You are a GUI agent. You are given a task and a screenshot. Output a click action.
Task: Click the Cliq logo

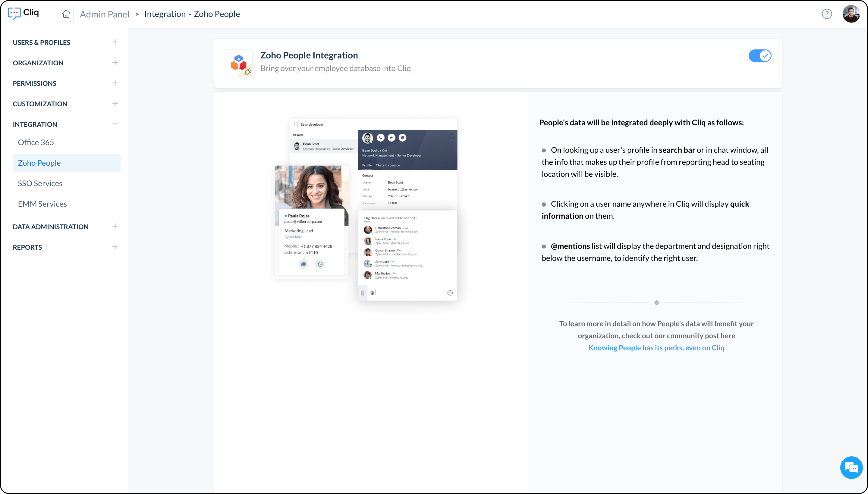[x=23, y=13]
